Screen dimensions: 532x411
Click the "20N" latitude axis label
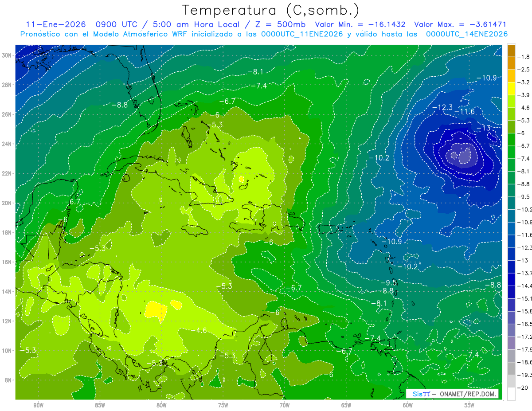pos(6,203)
